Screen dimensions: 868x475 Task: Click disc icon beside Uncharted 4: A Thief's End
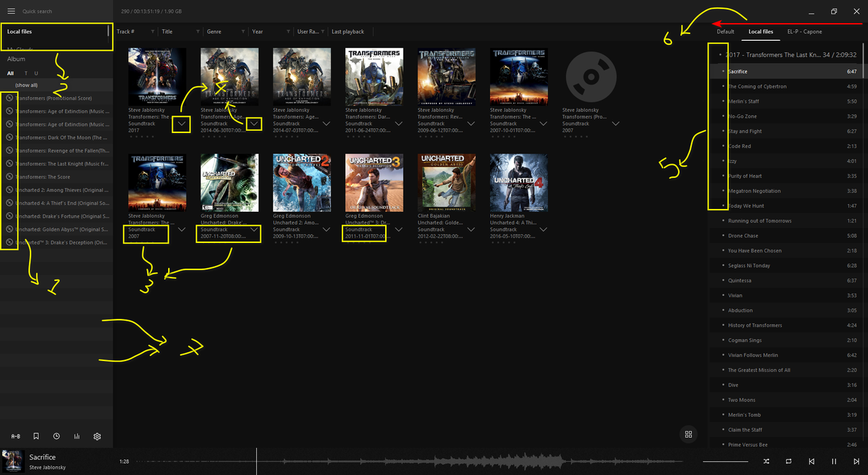9,203
